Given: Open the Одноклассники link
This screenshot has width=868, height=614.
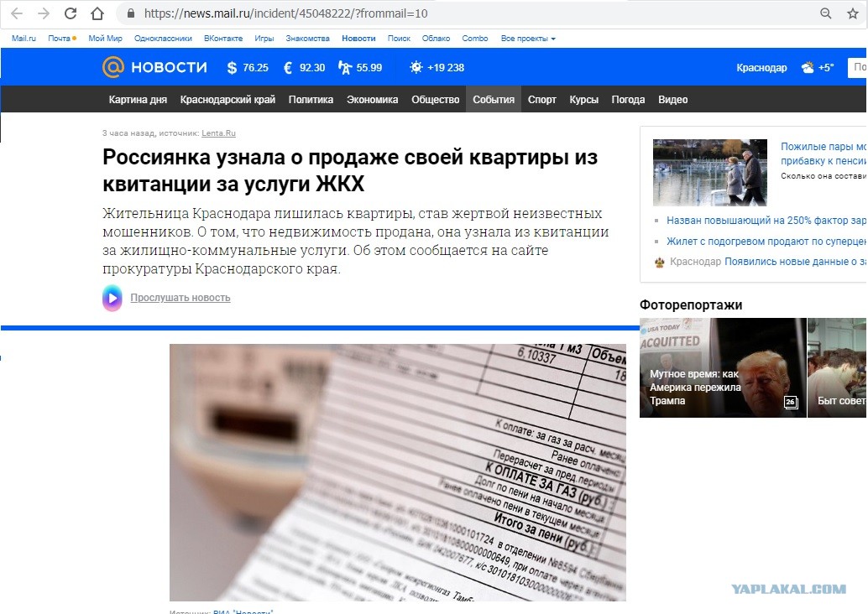Looking at the screenshot, I should click(163, 39).
